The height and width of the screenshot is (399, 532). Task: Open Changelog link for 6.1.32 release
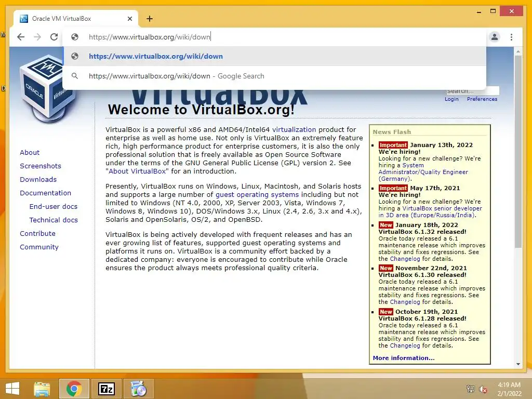[x=405, y=259]
